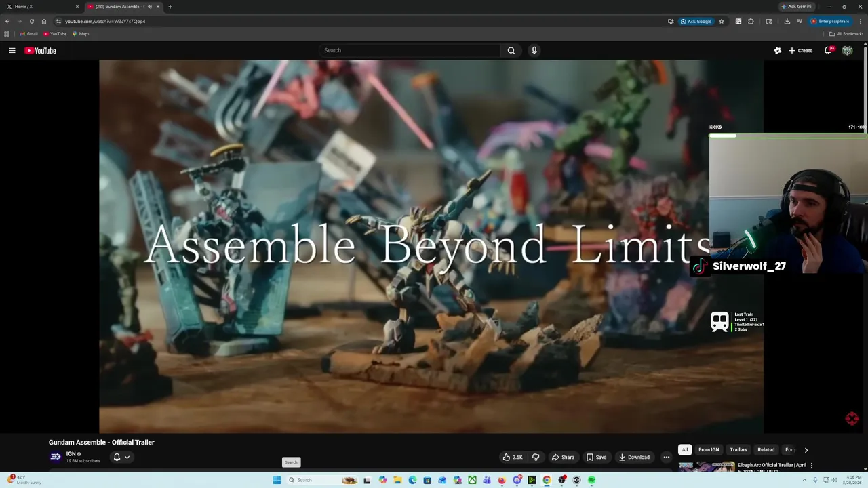Save the video to a playlist
Image resolution: width=868 pixels, height=488 pixels.
click(596, 457)
